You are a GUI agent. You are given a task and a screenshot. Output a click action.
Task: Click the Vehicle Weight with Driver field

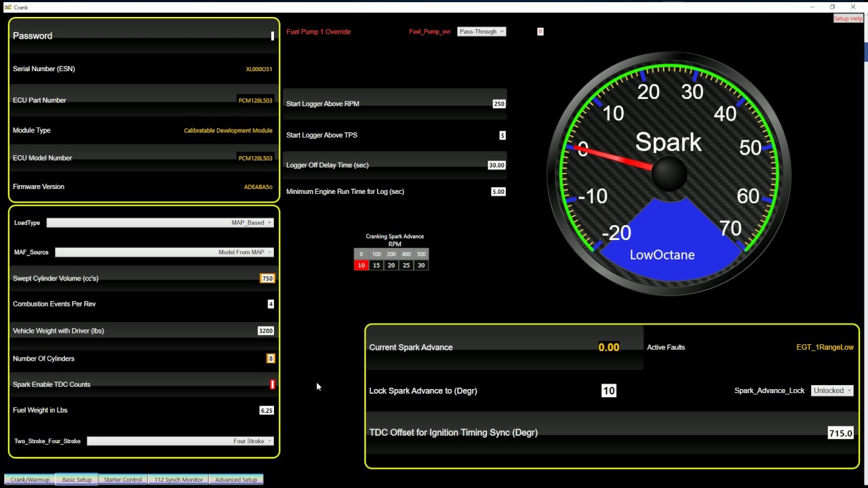coord(266,331)
